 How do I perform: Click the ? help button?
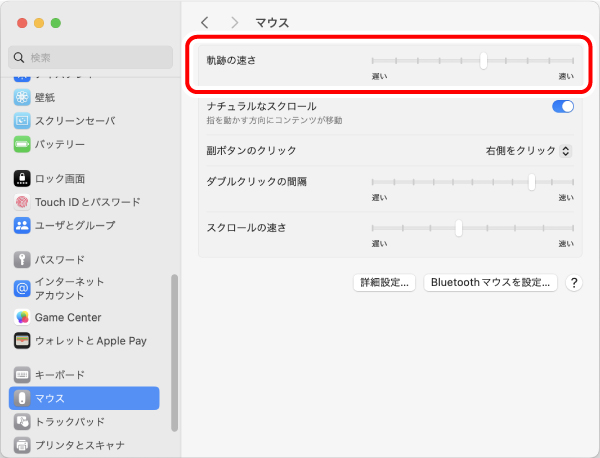tap(574, 283)
